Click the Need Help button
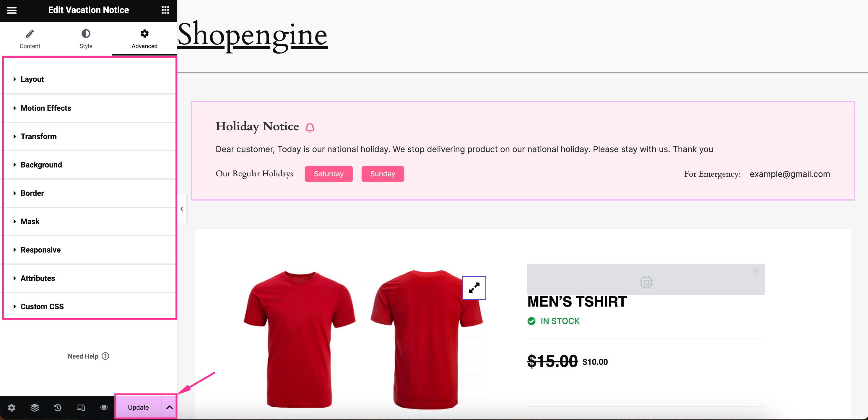This screenshot has height=420, width=868. click(x=88, y=356)
